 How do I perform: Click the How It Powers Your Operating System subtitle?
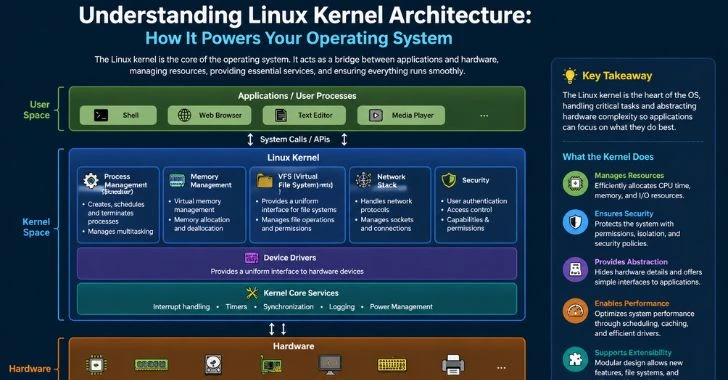tap(299, 38)
